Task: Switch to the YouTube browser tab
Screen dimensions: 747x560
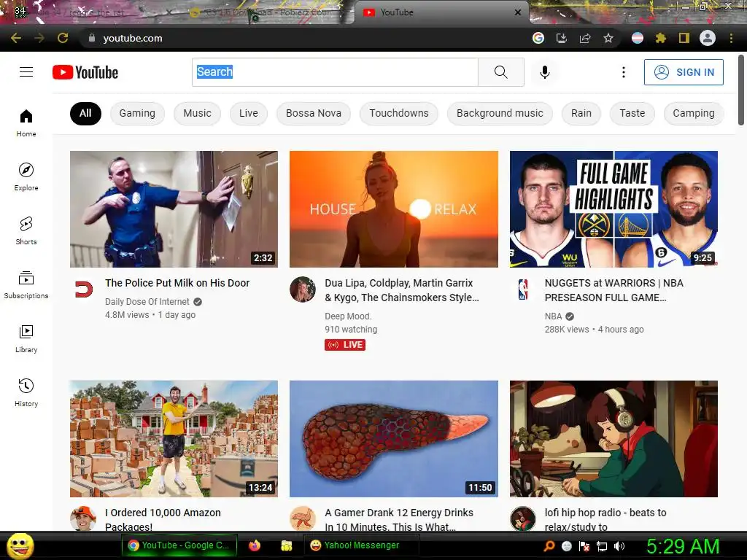Action: tap(441, 12)
